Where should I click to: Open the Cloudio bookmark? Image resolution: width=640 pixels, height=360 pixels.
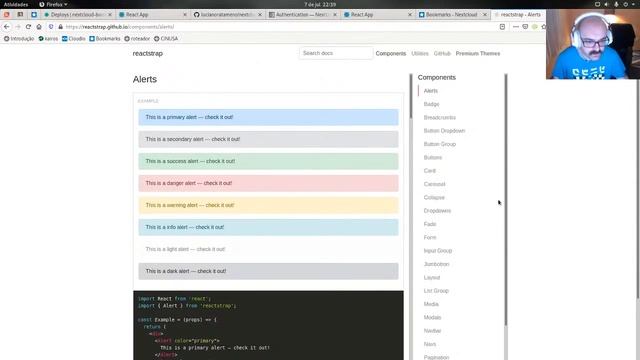click(x=73, y=39)
